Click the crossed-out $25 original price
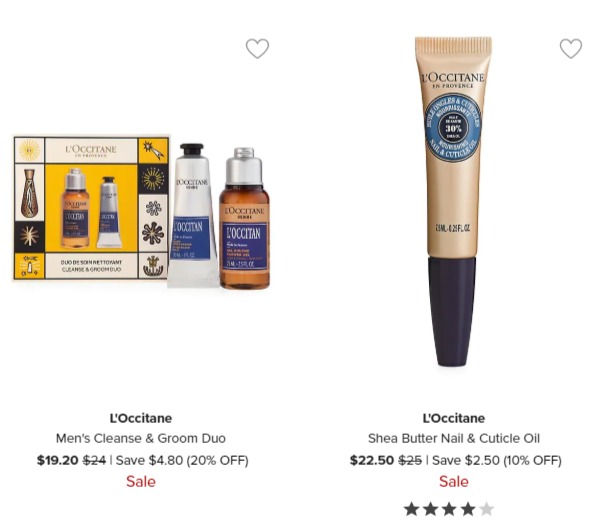Viewport: 596px width, 524px height. (410, 460)
